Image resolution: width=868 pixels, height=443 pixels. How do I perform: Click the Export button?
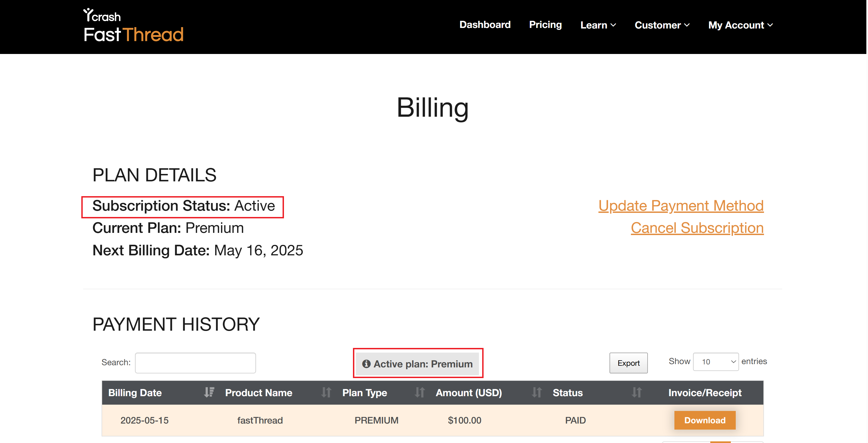tap(628, 363)
